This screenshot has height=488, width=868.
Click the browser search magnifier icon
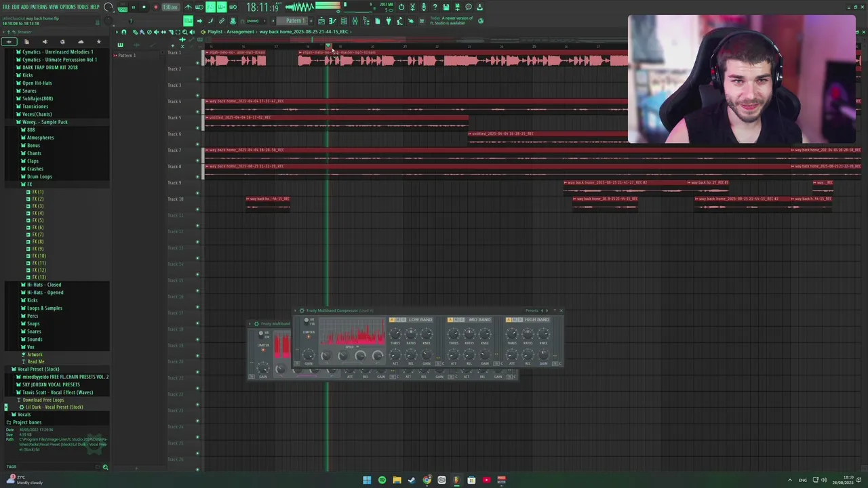point(105,467)
